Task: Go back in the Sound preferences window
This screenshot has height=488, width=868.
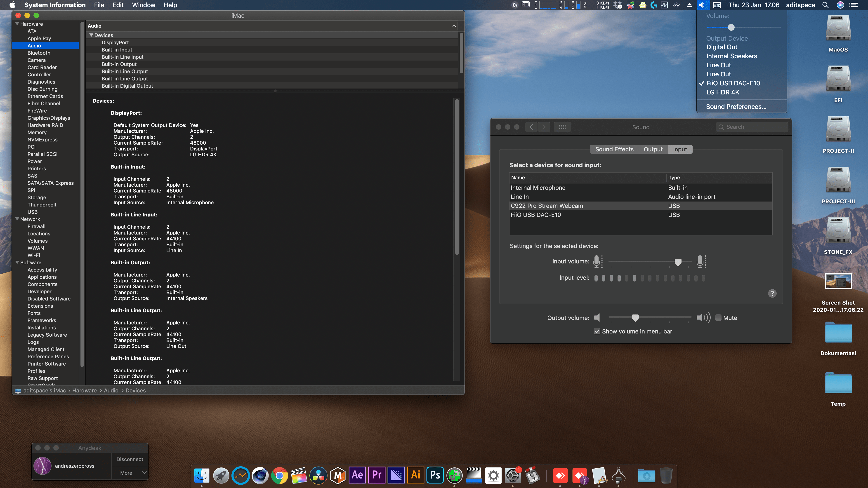Action: click(x=531, y=127)
